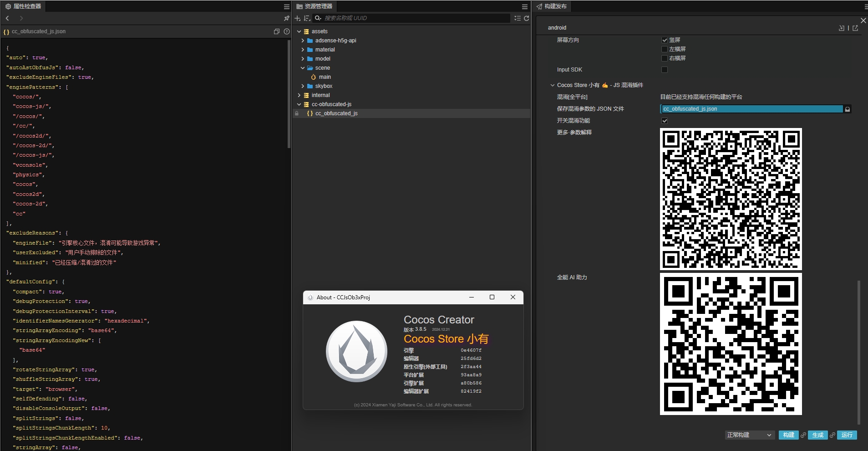Screen dimensions: 868x451
Task: Click the import build config icon
Action: [841, 28]
